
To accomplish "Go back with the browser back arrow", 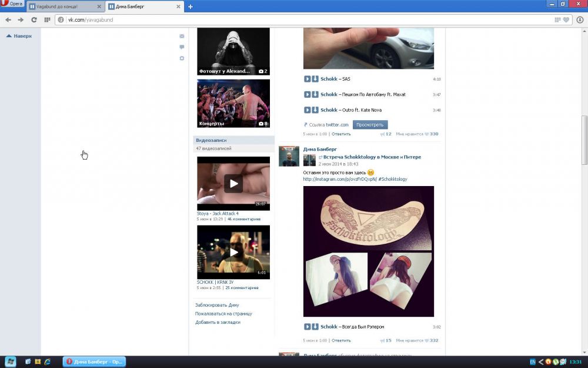I will coord(8,19).
